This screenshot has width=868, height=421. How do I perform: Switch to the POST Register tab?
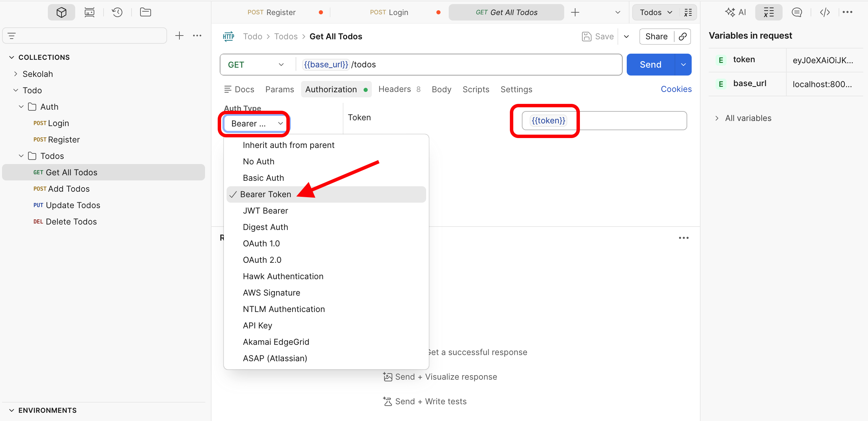pyautogui.click(x=271, y=12)
